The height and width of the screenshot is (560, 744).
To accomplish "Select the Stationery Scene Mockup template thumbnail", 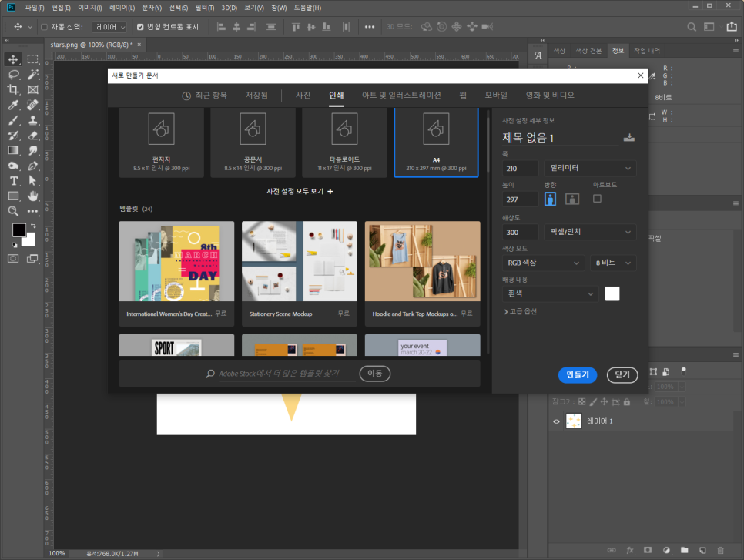I will coord(300,261).
